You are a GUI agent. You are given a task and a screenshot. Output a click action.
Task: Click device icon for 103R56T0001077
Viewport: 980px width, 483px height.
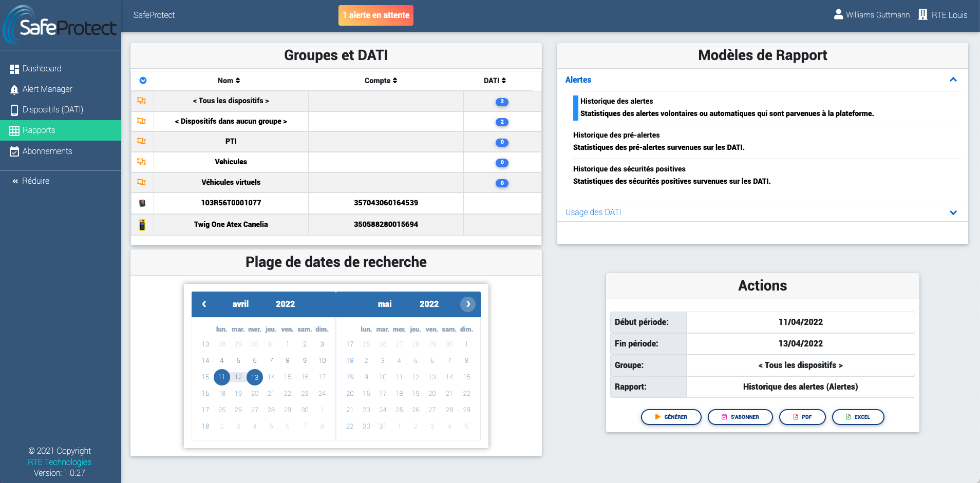(142, 203)
